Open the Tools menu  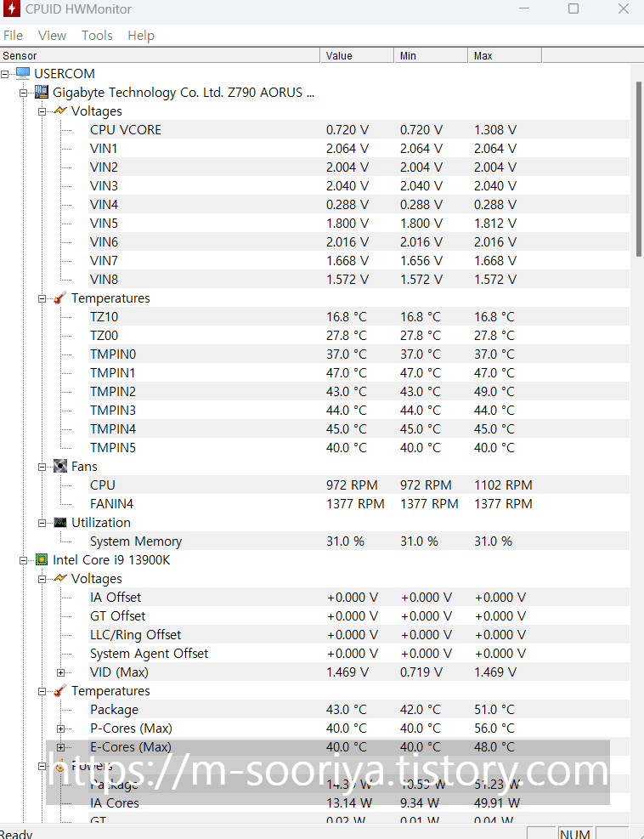tap(97, 36)
